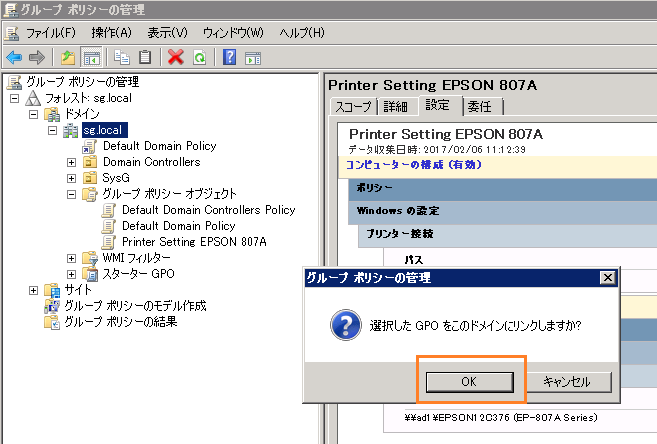Viewport: 657px width, 444px height.
Task: Click the Paste clipboard toolbar icon
Action: click(145, 57)
